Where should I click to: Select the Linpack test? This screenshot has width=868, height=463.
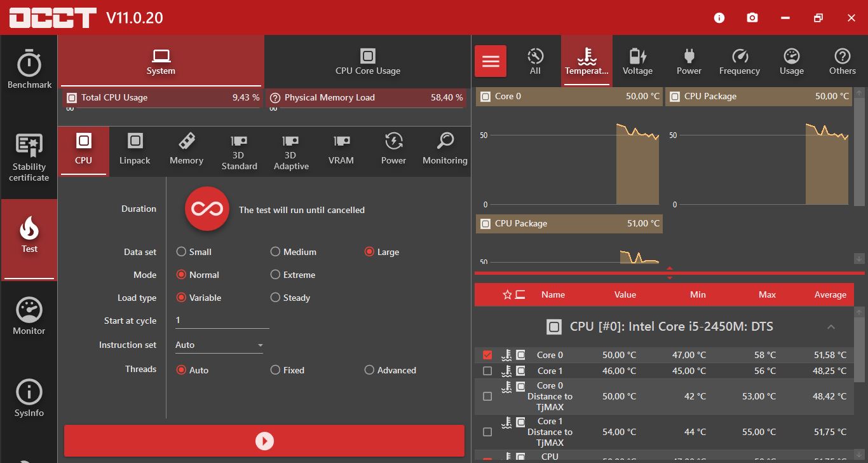135,151
